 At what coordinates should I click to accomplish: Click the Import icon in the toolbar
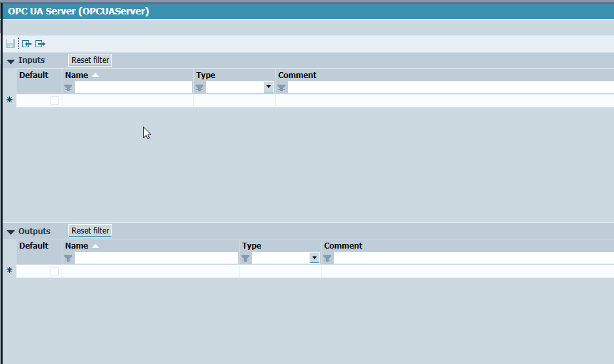coord(27,44)
